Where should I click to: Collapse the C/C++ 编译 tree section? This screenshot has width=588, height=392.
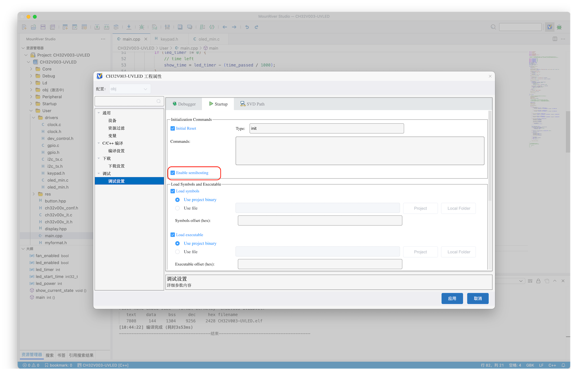[99, 143]
